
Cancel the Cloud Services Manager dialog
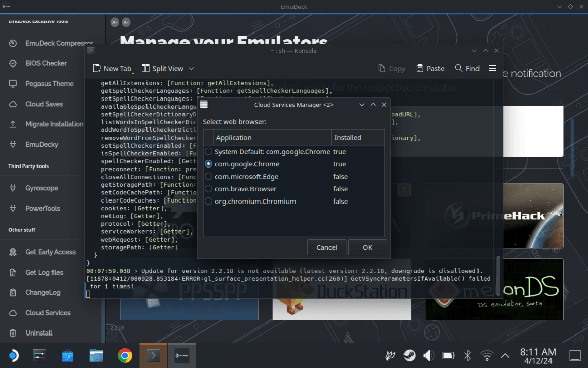click(x=326, y=248)
